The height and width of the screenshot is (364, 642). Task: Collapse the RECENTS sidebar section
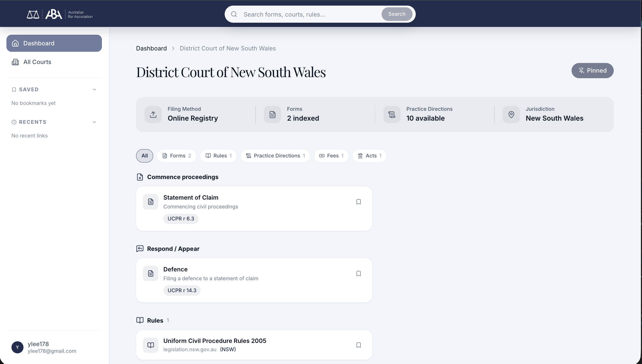(x=94, y=122)
